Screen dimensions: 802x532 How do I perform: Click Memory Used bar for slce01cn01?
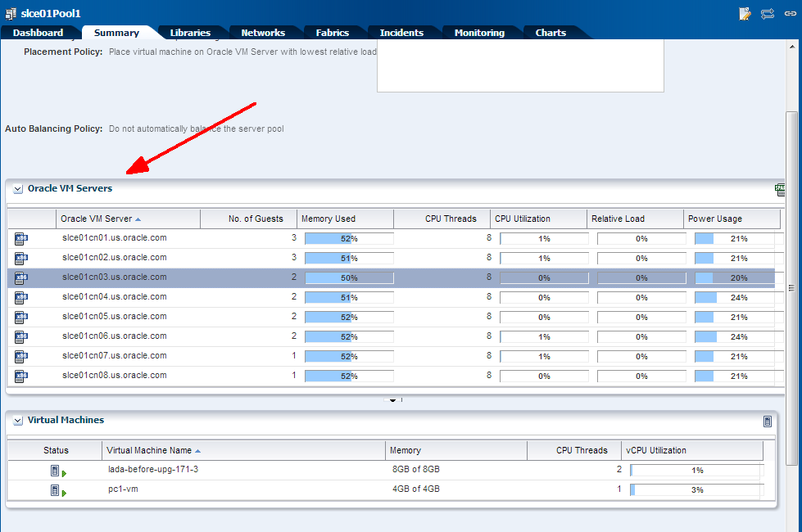(349, 239)
